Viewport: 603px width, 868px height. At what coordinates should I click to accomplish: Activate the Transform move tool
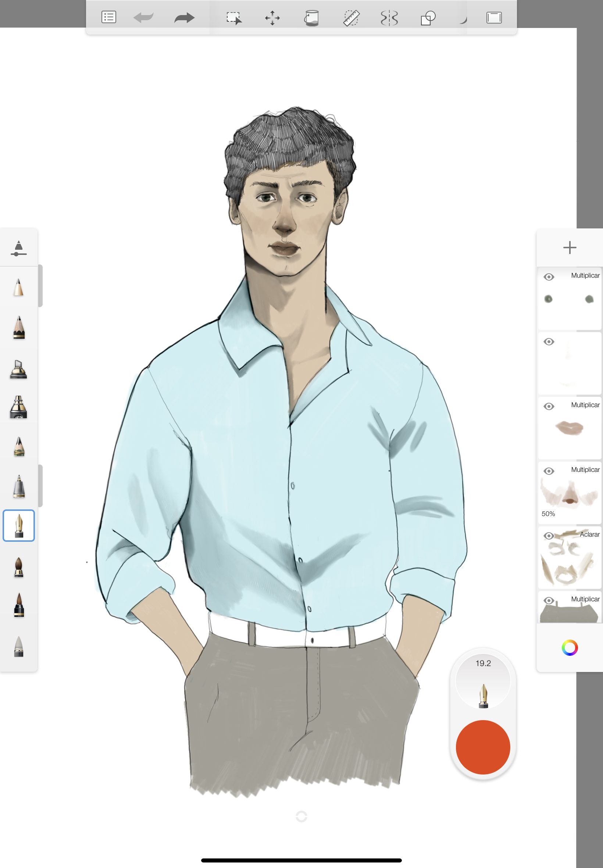pos(272,18)
